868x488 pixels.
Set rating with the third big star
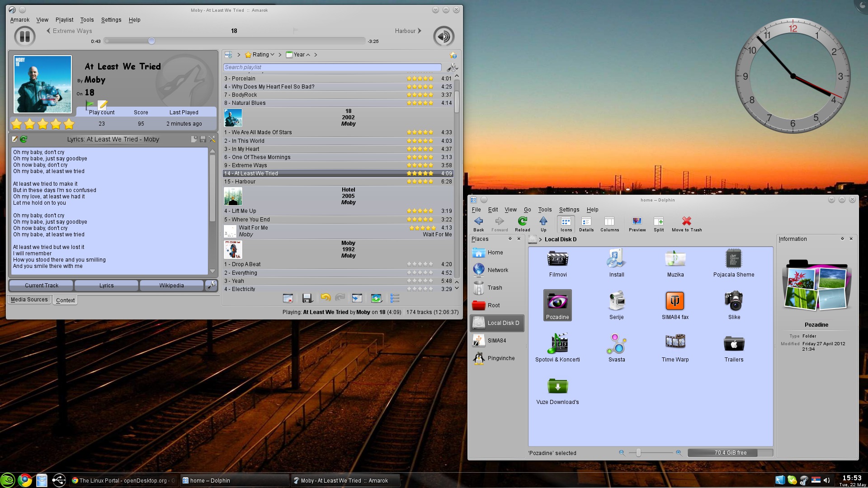[42, 124]
